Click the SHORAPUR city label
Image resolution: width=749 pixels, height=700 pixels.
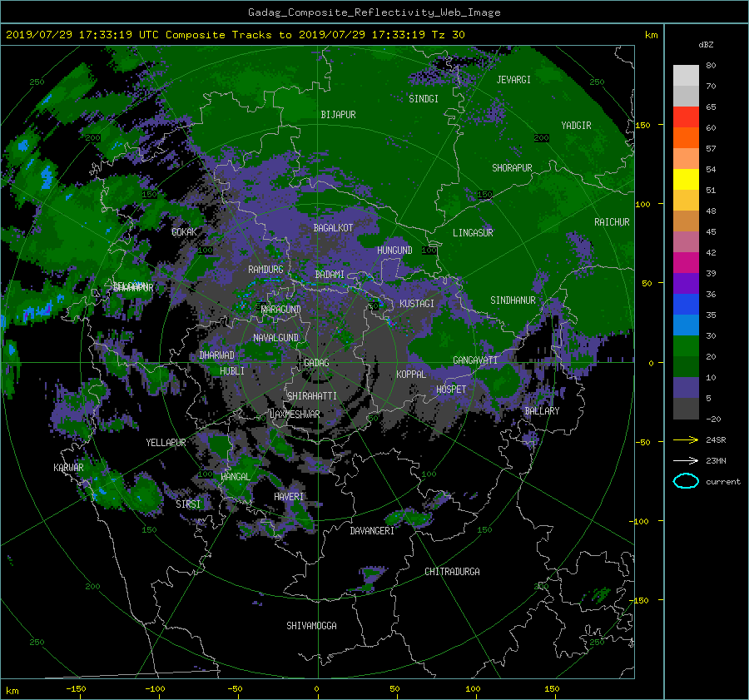click(x=512, y=168)
